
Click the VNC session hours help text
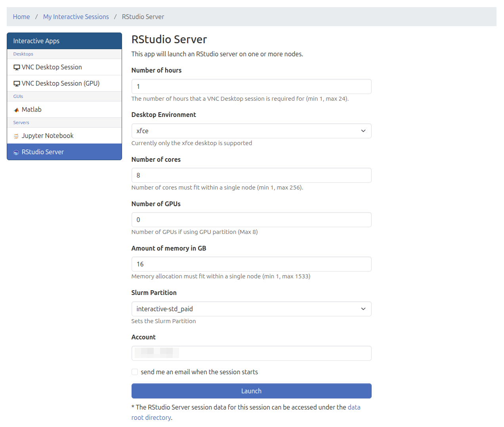point(240,99)
